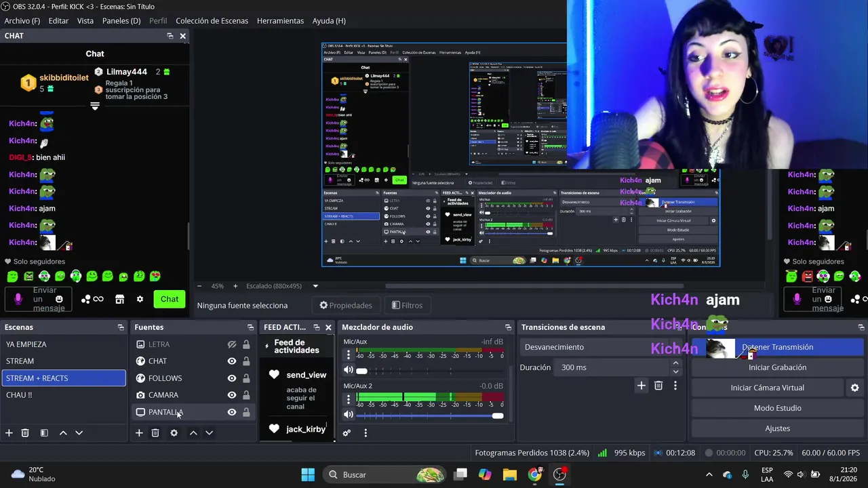The image size is (868, 488).
Task: Open advanced audio properties gears icon
Action: point(347,432)
